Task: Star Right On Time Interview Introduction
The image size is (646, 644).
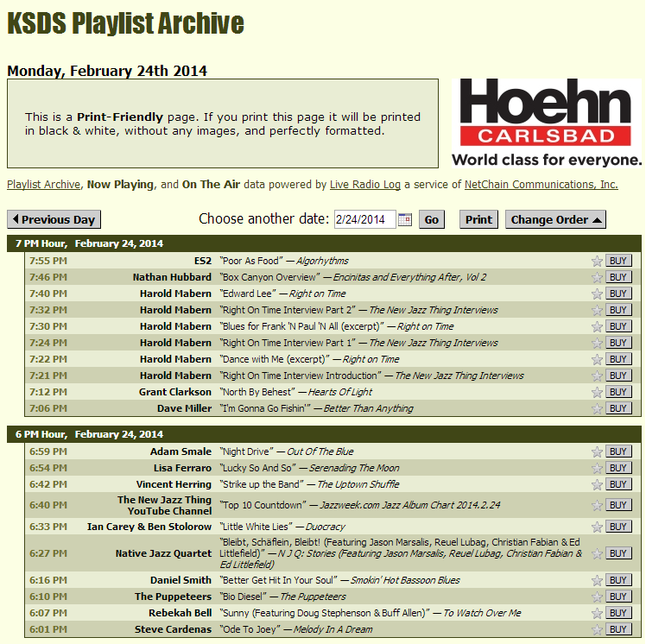Action: [597, 376]
